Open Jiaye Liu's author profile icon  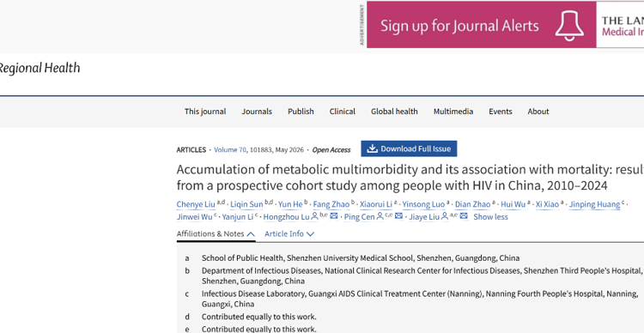coord(445,216)
